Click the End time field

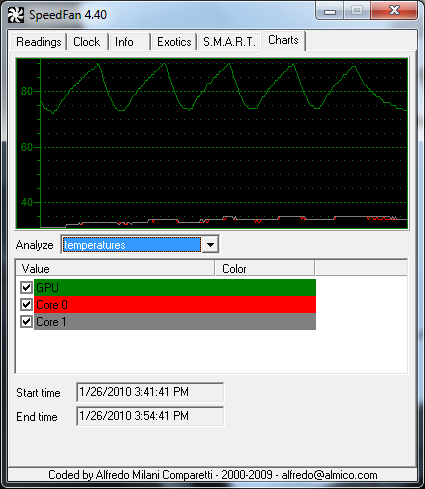[x=150, y=416]
